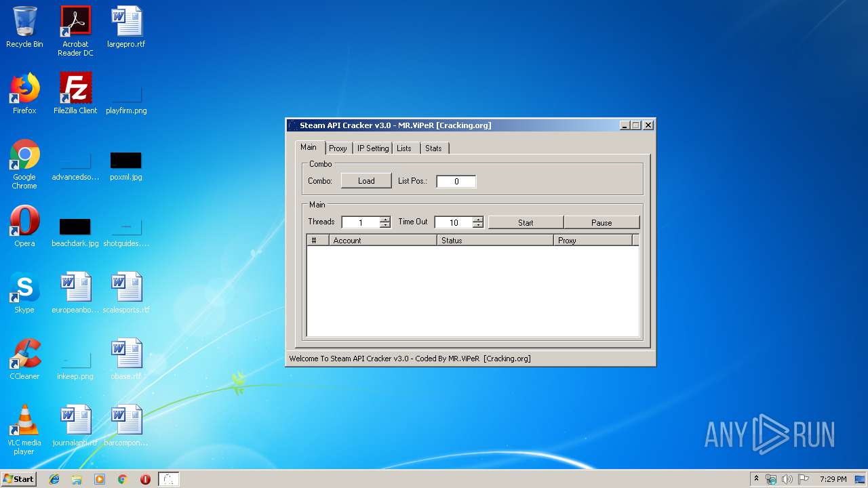Select the beachdark.jpg image file
The image size is (868, 488).
pos(75,232)
